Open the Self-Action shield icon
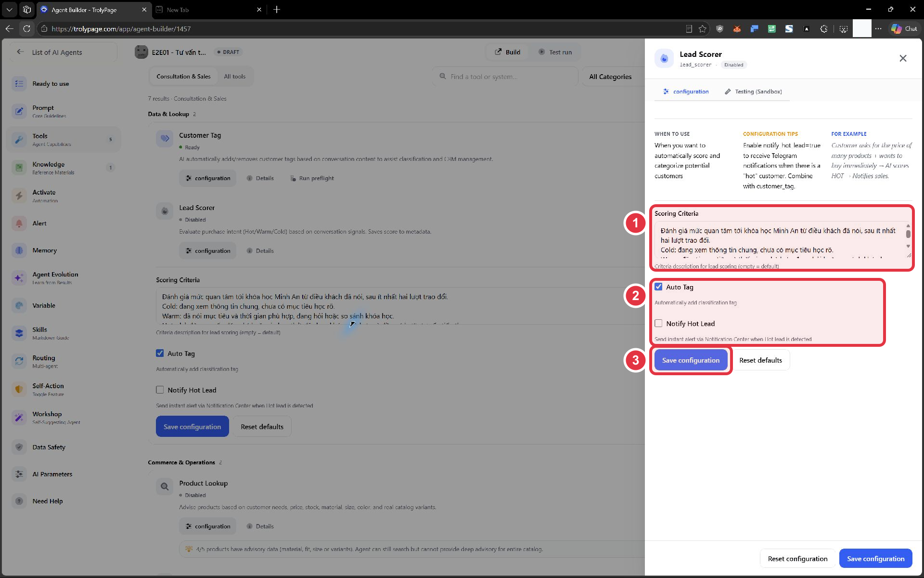The height and width of the screenshot is (578, 924). pos(19,389)
